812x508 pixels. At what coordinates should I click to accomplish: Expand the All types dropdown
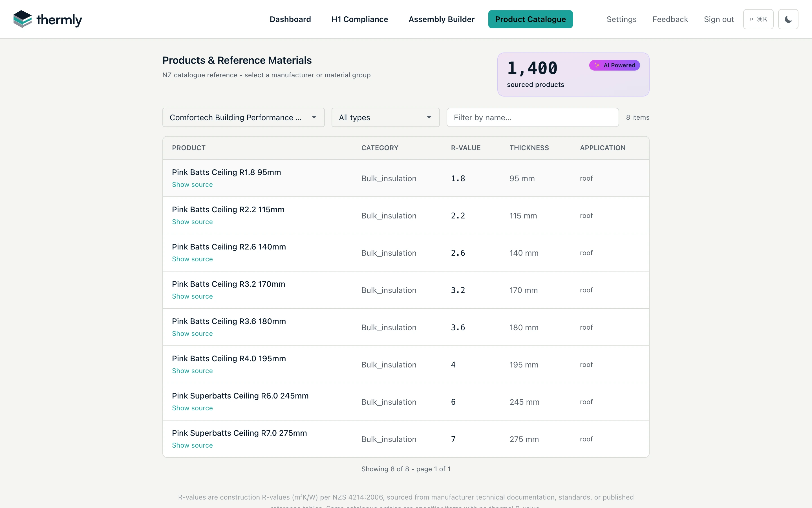385,117
